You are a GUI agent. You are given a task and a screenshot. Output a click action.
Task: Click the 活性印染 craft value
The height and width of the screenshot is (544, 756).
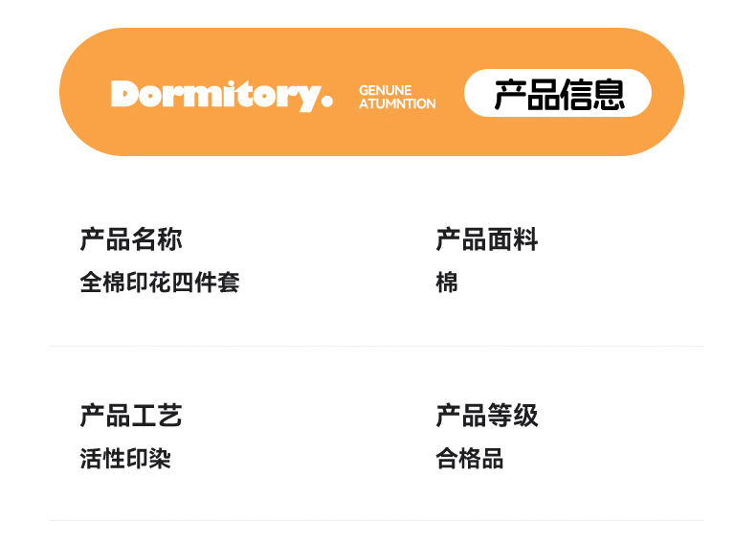pyautogui.click(x=125, y=459)
